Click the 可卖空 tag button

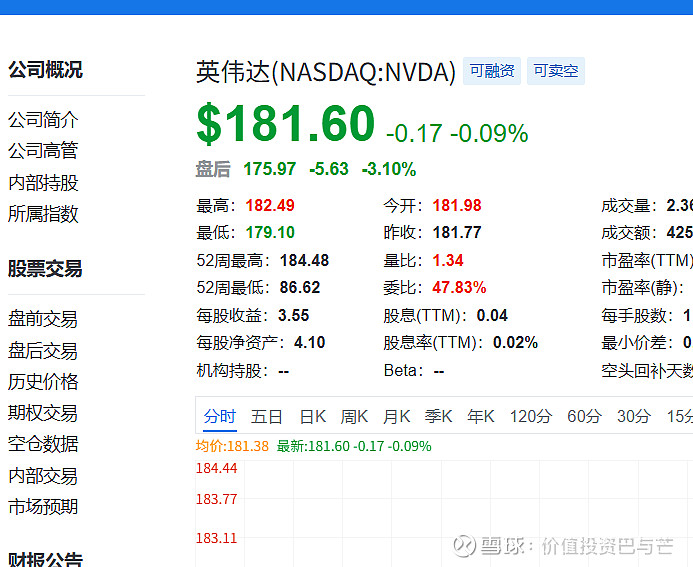(x=556, y=71)
